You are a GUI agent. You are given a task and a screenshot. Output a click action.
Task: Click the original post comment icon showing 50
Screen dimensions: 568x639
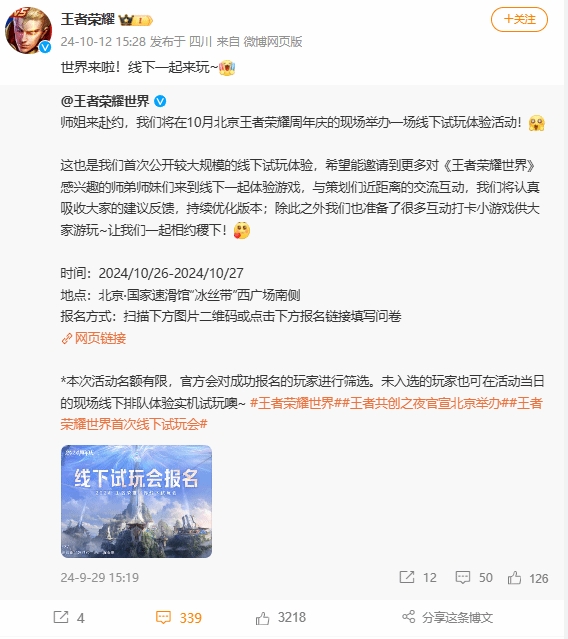[474, 577]
